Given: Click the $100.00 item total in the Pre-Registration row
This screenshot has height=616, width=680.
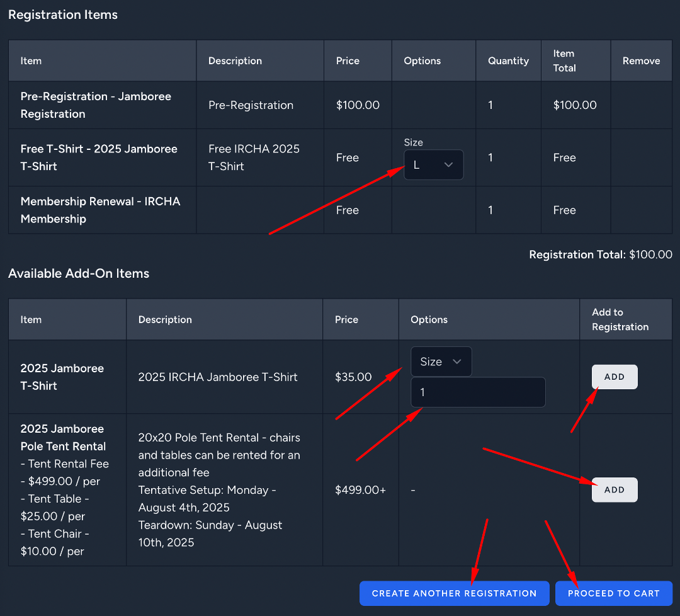Looking at the screenshot, I should click(575, 105).
